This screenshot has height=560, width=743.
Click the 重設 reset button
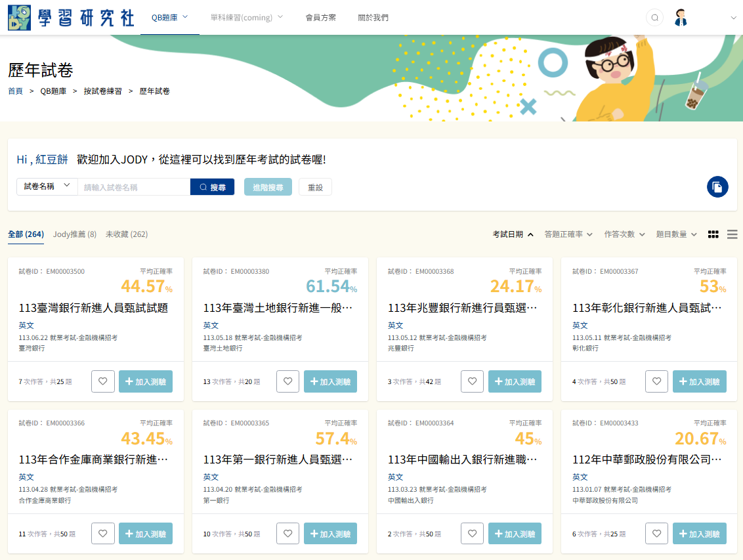tap(315, 187)
